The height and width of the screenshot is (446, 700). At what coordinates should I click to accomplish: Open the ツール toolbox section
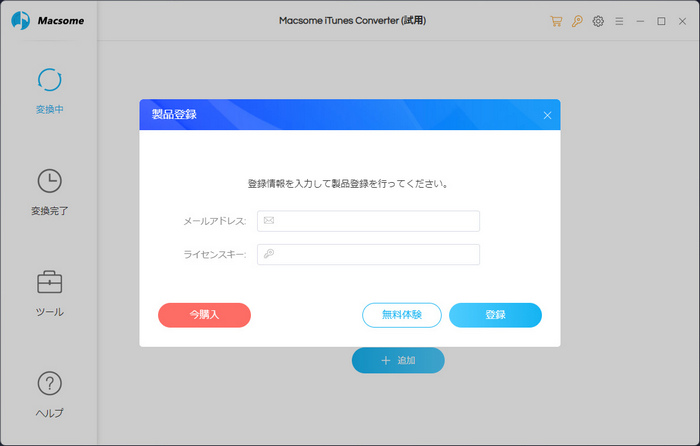pyautogui.click(x=49, y=294)
